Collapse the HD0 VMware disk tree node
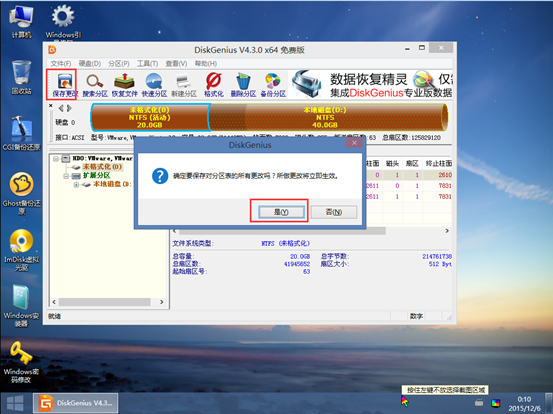 (x=56, y=159)
